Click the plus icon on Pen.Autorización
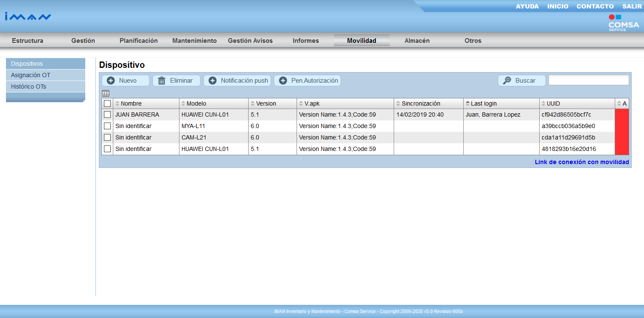The height and width of the screenshot is (318, 644). [283, 81]
